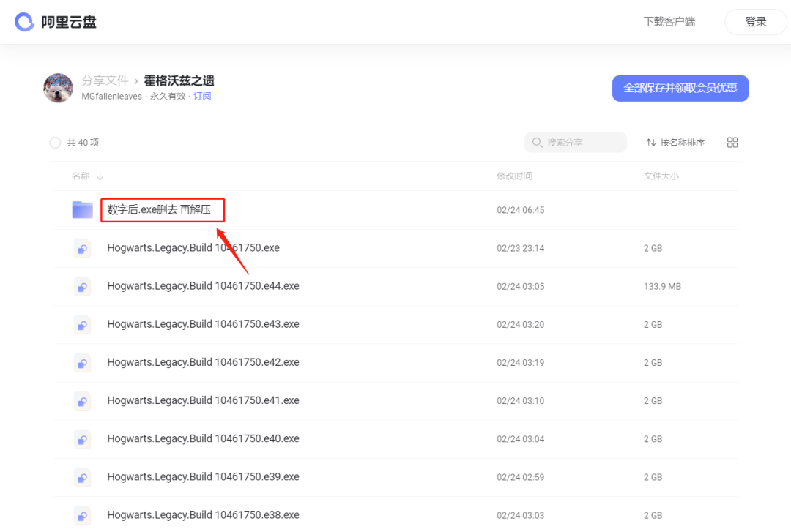The height and width of the screenshot is (532, 791).
Task: Click file icon of 10461750.e40.exe
Action: [82, 439]
